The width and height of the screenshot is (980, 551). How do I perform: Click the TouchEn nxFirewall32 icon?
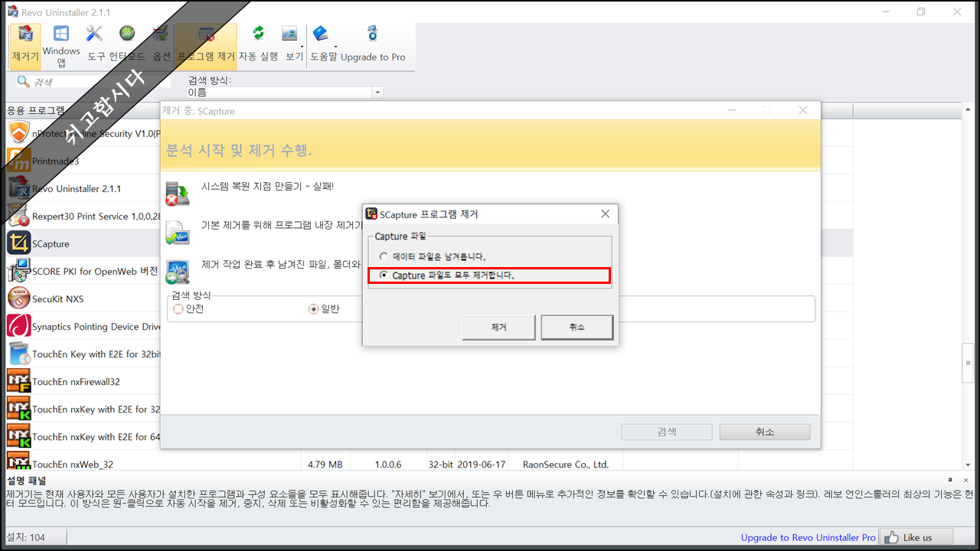tap(19, 381)
